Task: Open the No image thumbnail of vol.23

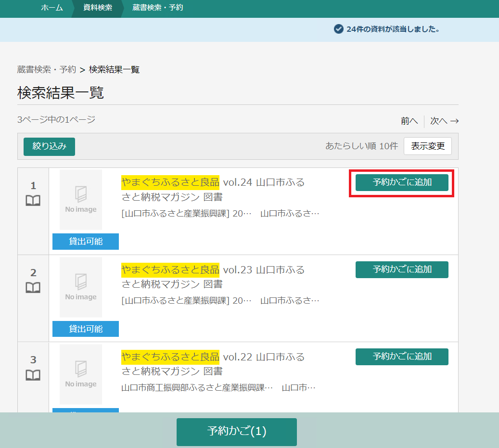Action: point(81,287)
